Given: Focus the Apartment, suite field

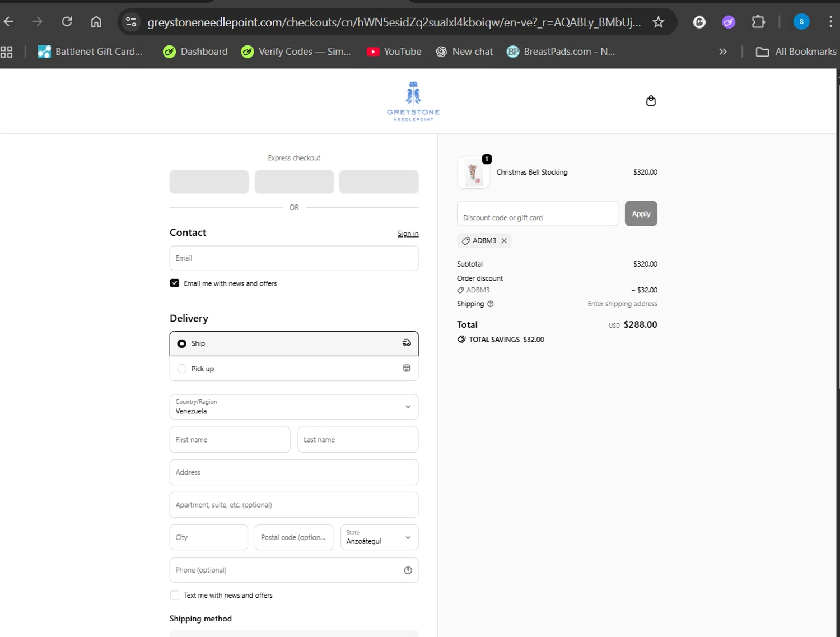Looking at the screenshot, I should pyautogui.click(x=294, y=505).
